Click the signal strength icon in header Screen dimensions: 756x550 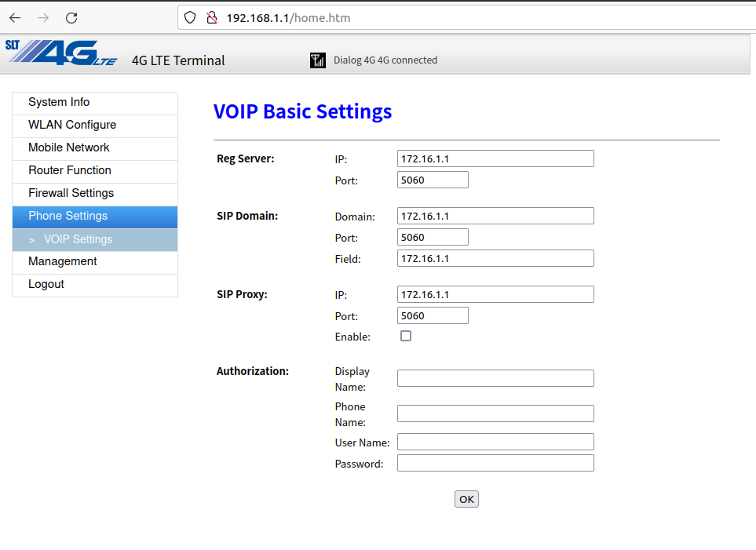(x=318, y=60)
